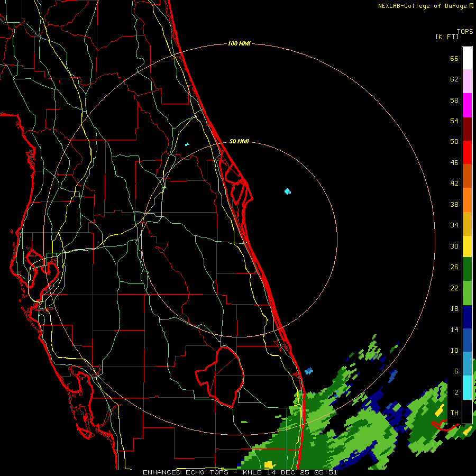Screen dimensions: 476x476
Task: Click the cyan legend color block
Action: pyautogui.click(x=467, y=388)
